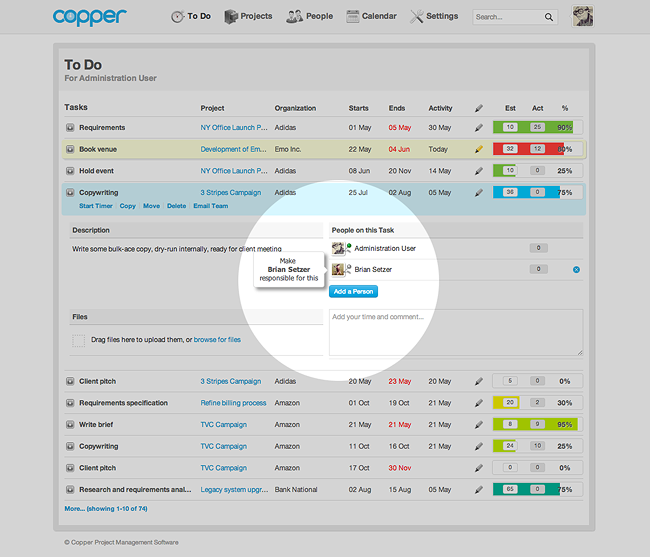
Task: Make Brian Setzer responsible via his person icon
Action: pyautogui.click(x=349, y=269)
